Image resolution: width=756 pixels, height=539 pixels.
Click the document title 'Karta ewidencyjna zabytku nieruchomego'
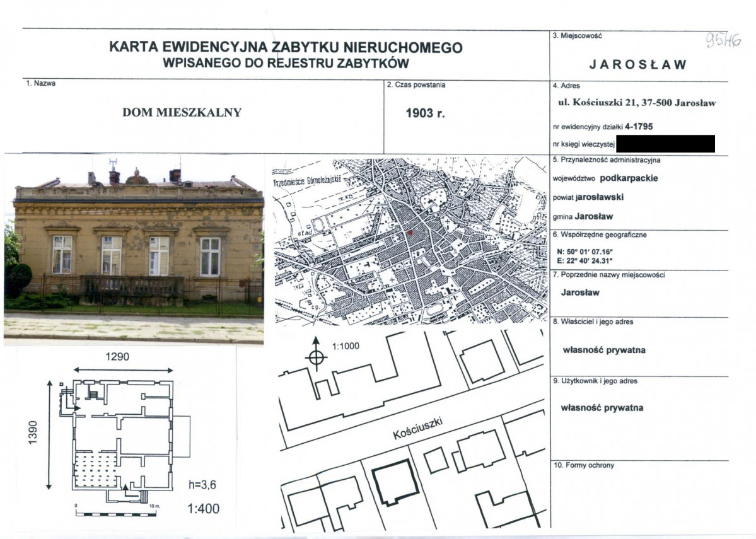pyautogui.click(x=286, y=48)
